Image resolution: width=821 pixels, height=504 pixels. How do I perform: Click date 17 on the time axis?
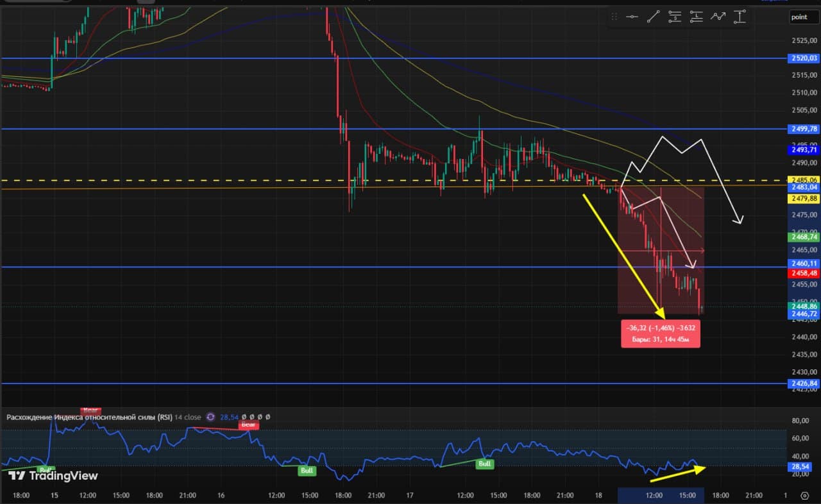tap(410, 495)
